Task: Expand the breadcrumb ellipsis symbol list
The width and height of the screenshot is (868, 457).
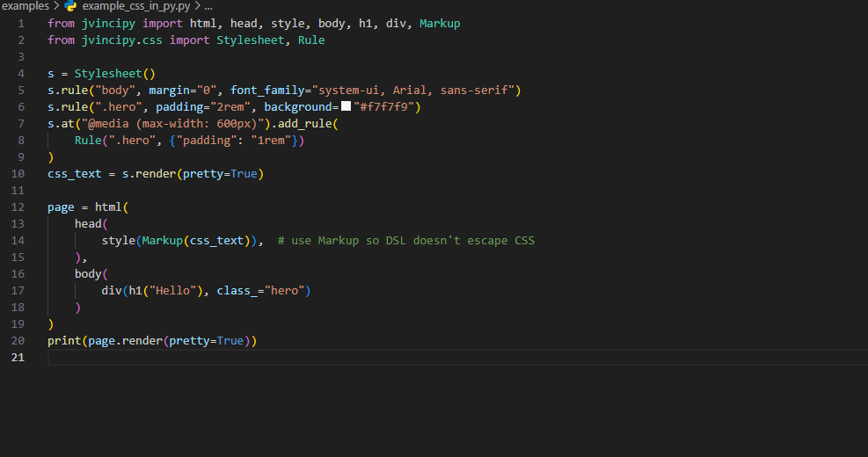Action: [208, 6]
